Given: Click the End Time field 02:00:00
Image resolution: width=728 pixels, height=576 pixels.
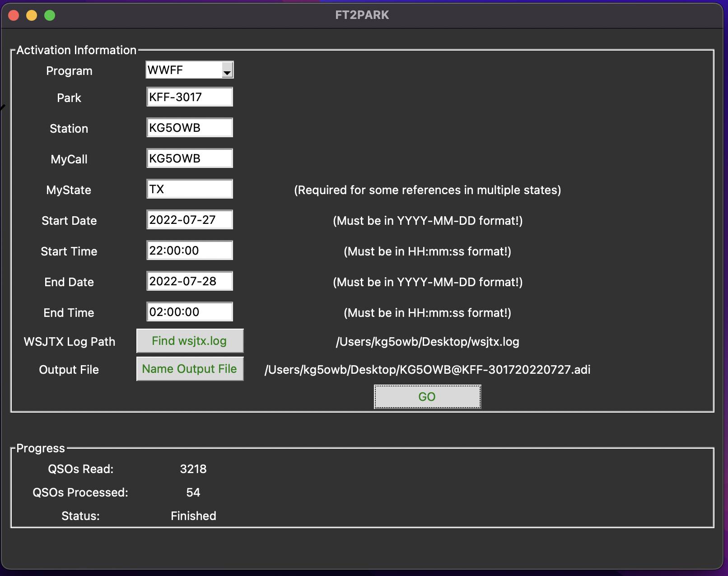Looking at the screenshot, I should click(x=189, y=312).
